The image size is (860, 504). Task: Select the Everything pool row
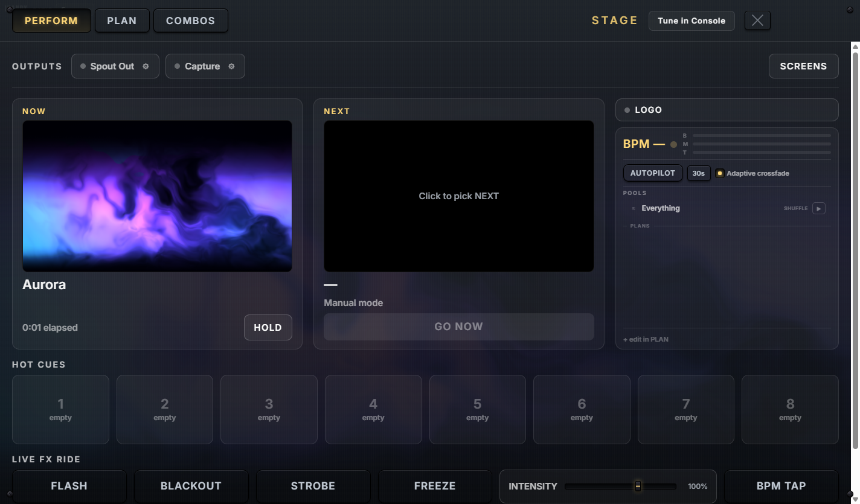727,208
